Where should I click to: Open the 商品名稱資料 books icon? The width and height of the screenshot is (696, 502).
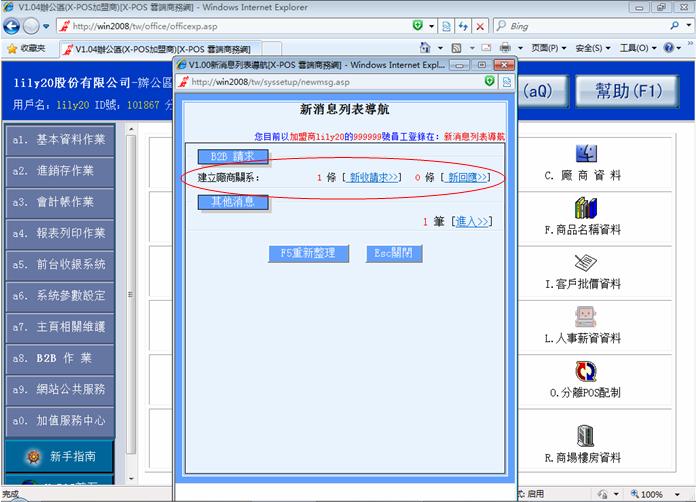pyautogui.click(x=585, y=208)
